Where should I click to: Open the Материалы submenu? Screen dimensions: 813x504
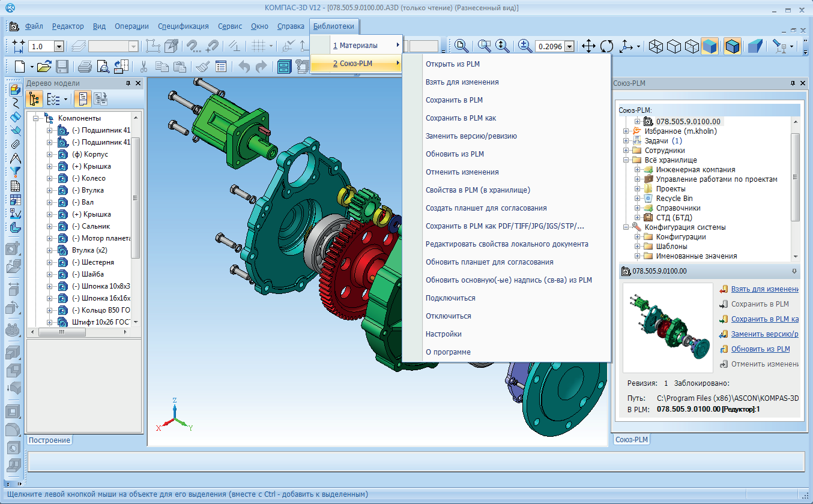(356, 45)
